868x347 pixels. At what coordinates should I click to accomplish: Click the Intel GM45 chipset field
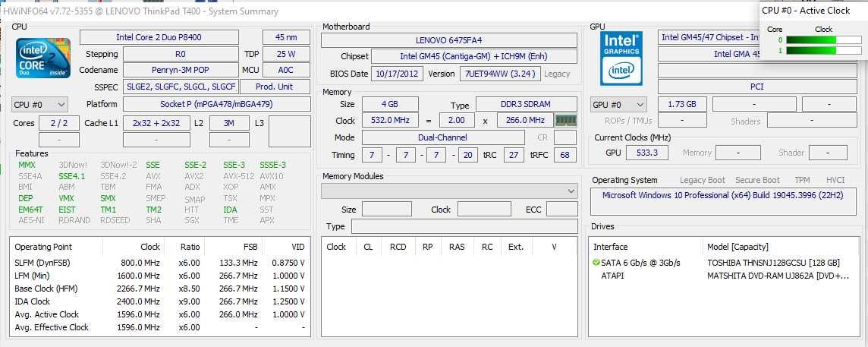474,56
